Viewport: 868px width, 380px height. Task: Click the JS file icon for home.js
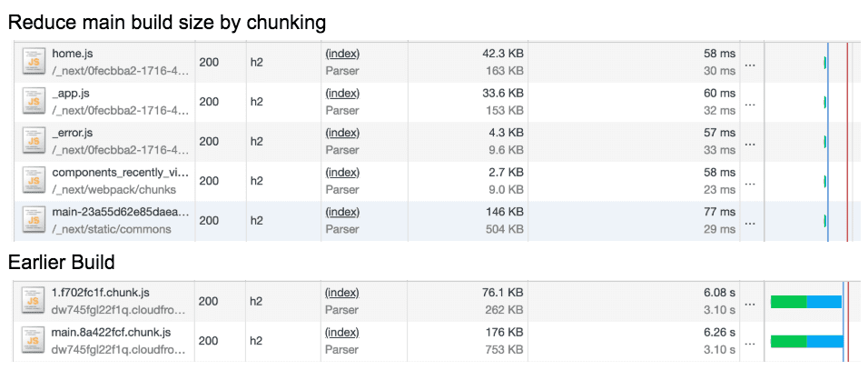35,63
